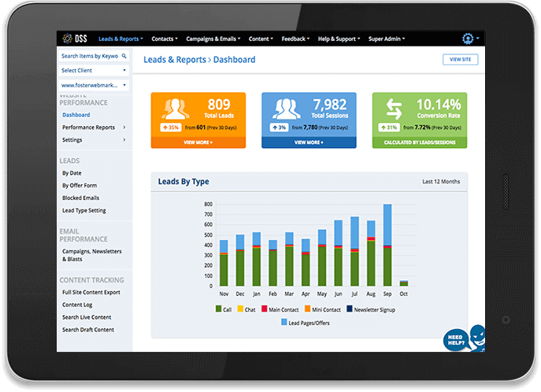Viewport: 541px width, 392px height.
Task: Open the gear settings icon in top bar
Action: click(468, 38)
